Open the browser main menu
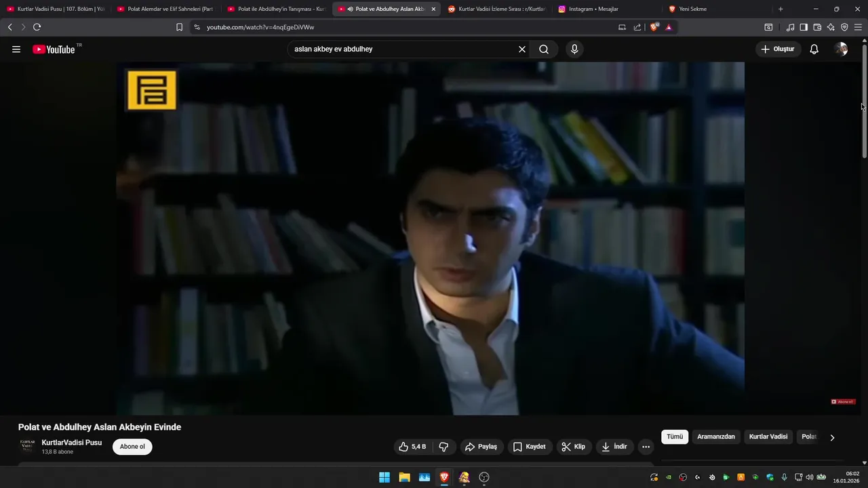 coord(858,27)
